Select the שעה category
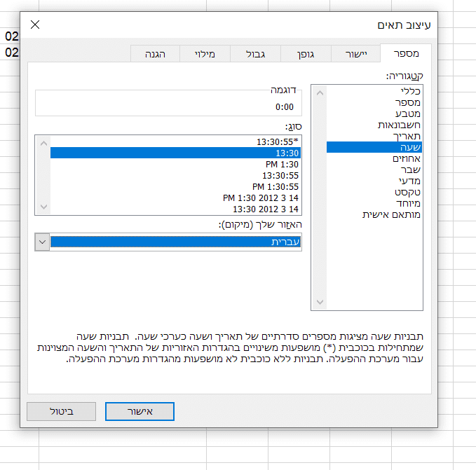476x470 pixels. (374, 147)
